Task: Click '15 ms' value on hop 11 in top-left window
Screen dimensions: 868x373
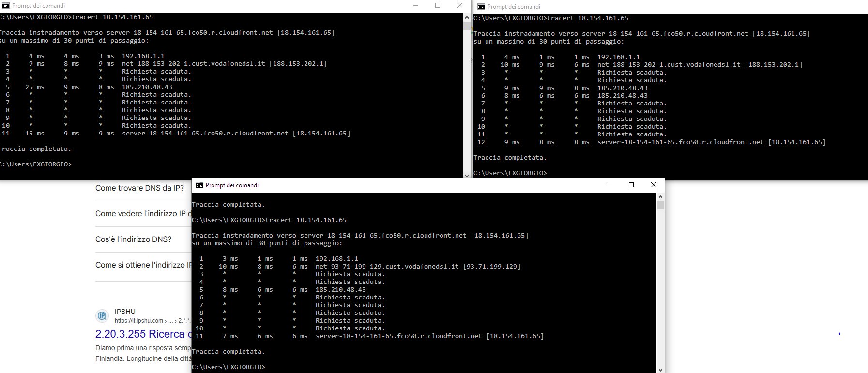Action: click(35, 134)
